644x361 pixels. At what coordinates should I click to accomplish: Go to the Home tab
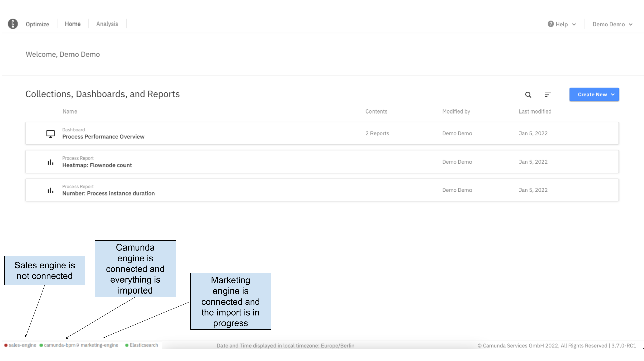pyautogui.click(x=72, y=24)
